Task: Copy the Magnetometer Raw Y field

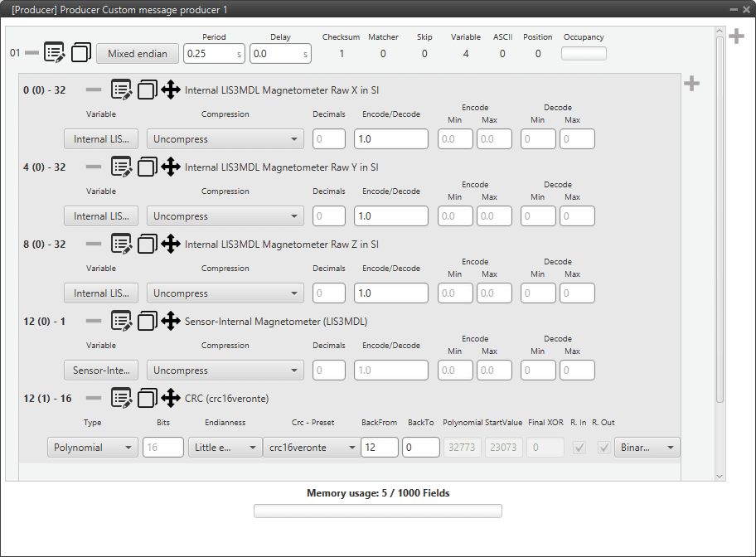Action: 147,167
